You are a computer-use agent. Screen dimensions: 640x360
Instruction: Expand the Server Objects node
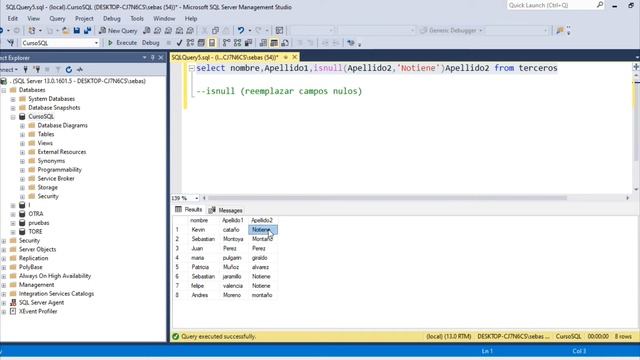click(x=4, y=250)
